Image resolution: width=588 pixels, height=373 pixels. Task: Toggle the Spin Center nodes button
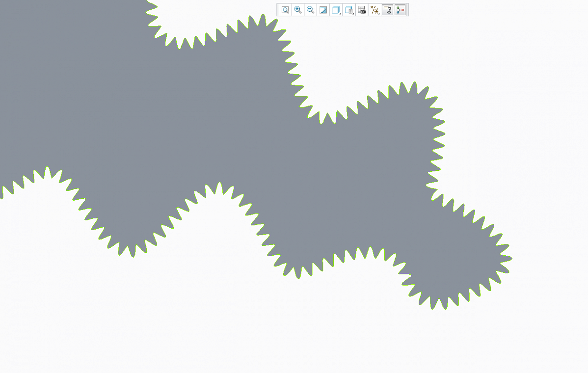click(x=400, y=10)
